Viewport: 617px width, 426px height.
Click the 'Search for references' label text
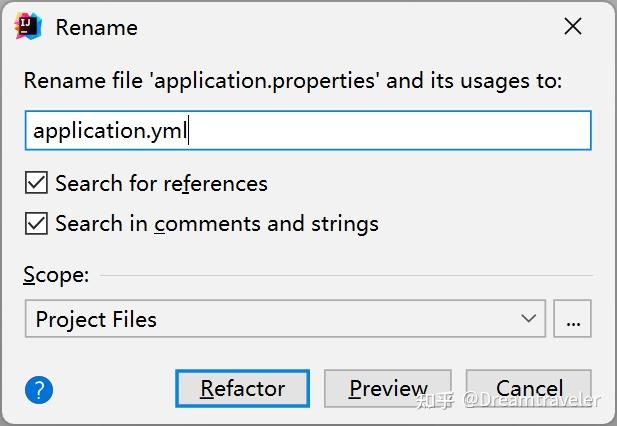coord(161,183)
